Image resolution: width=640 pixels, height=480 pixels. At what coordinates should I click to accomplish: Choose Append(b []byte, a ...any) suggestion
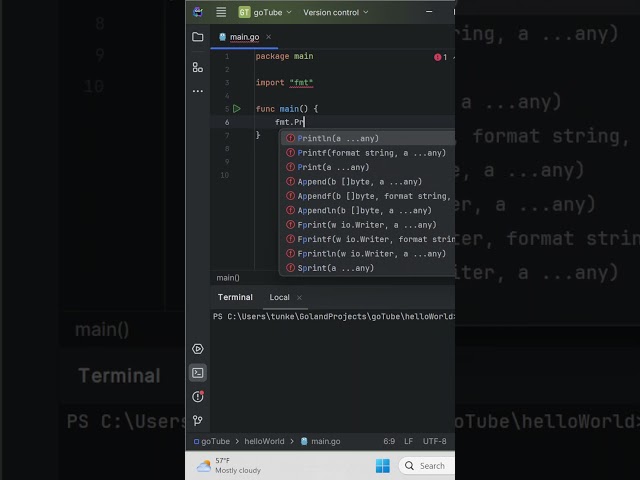click(368, 182)
